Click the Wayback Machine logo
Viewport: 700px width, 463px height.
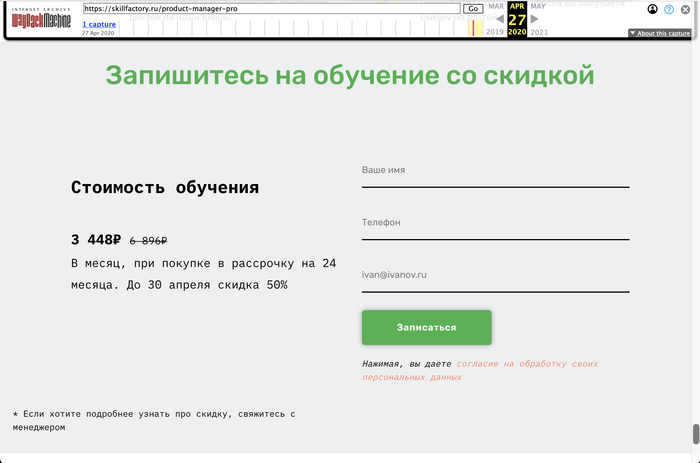click(41, 20)
